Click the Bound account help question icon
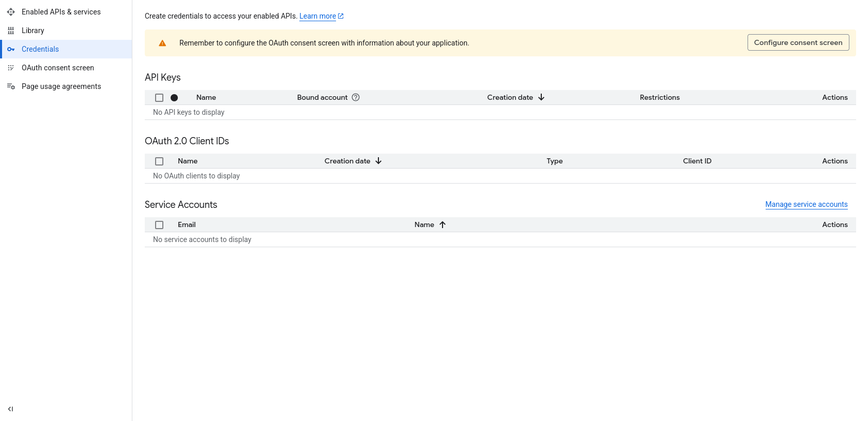The image size is (868, 421). coord(356,97)
